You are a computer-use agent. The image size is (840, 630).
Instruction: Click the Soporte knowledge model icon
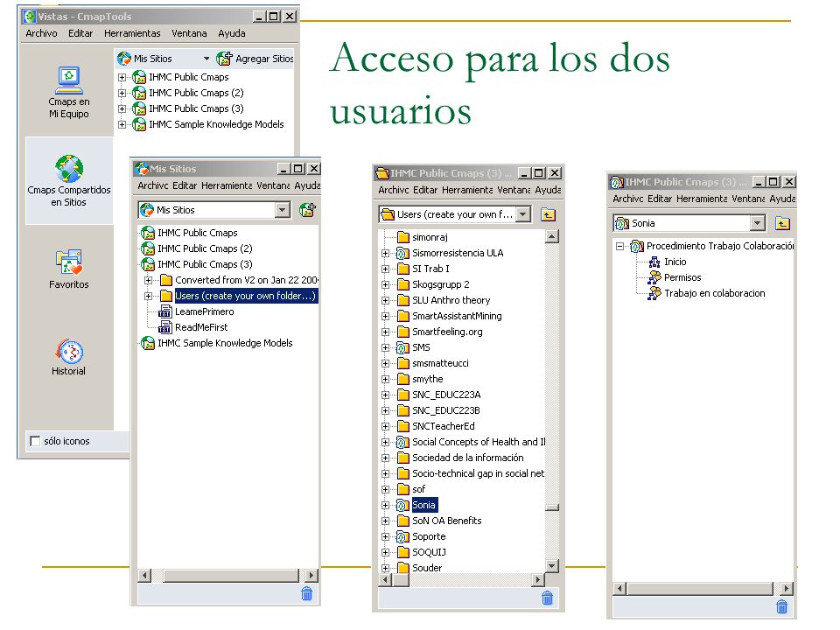click(402, 536)
